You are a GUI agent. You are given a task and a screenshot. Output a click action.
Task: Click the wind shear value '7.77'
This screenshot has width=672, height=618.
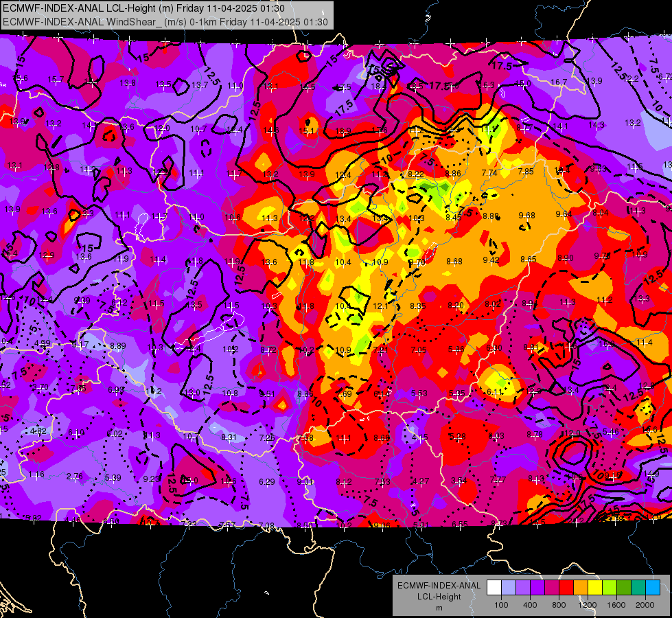(498, 479)
